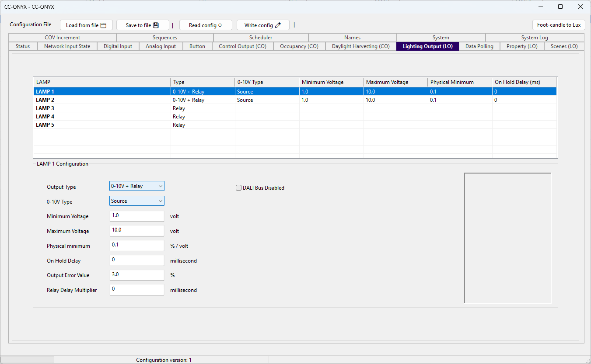The image size is (591, 364).
Task: Switch to the Scheduler tab
Action: (261, 38)
